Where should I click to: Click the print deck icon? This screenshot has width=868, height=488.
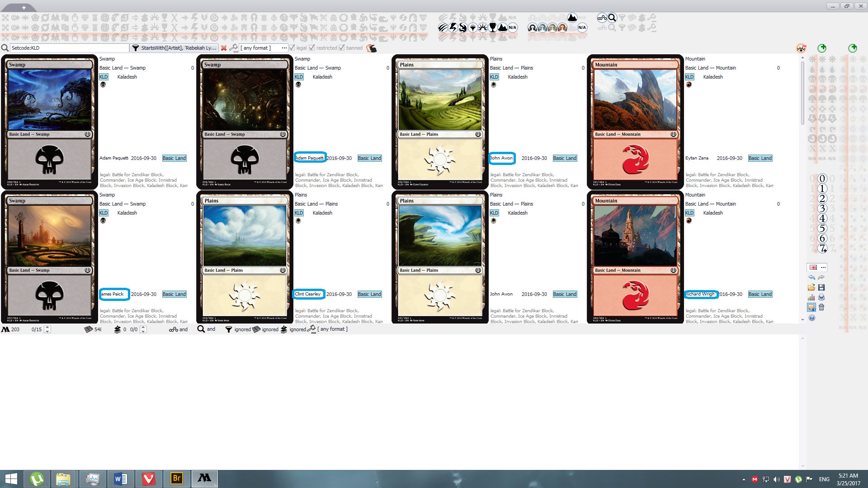(821, 297)
